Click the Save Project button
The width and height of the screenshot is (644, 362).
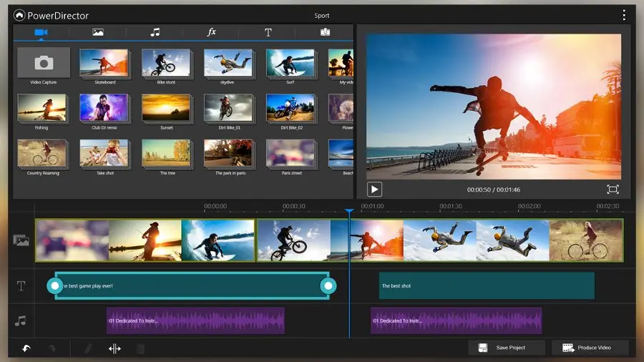507,348
